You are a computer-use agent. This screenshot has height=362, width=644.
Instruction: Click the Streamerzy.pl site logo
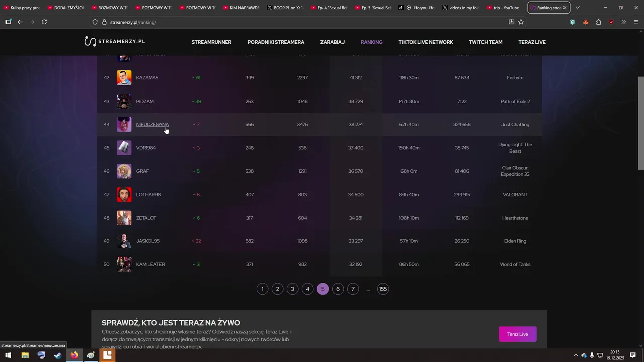(x=115, y=42)
